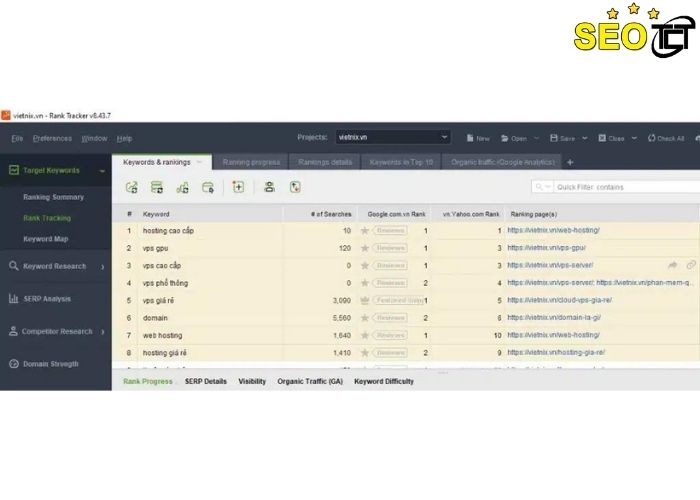700x500 pixels.
Task: Expand the arrow next to Open button
Action: [537, 138]
